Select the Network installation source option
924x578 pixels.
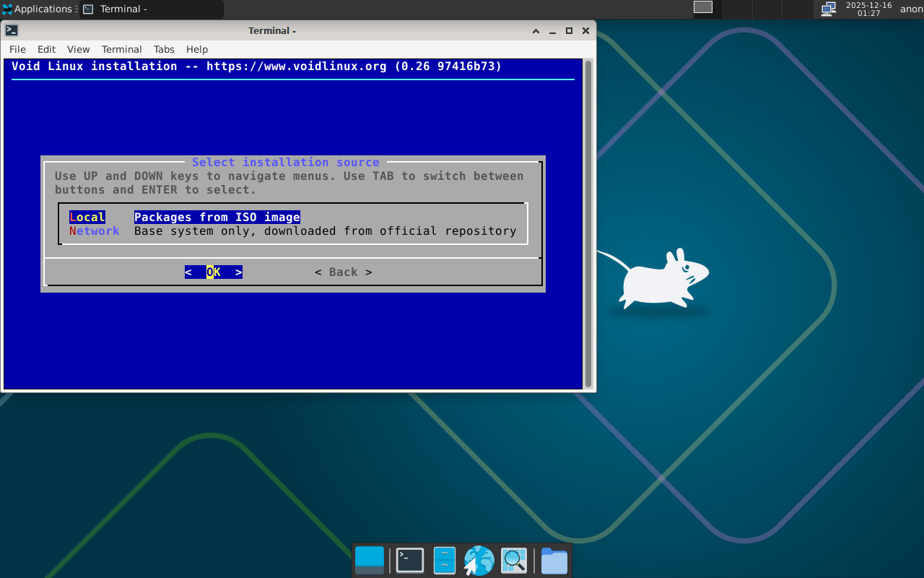[x=95, y=231]
